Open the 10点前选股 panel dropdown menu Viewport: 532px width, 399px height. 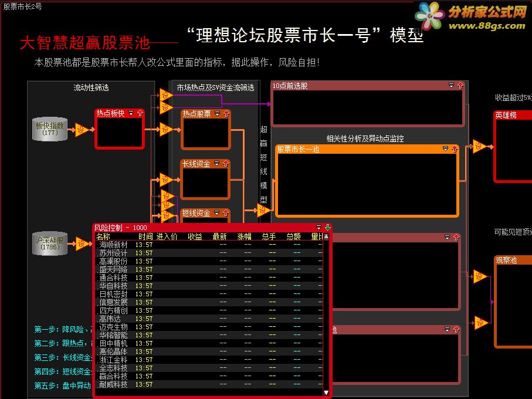pos(451,85)
